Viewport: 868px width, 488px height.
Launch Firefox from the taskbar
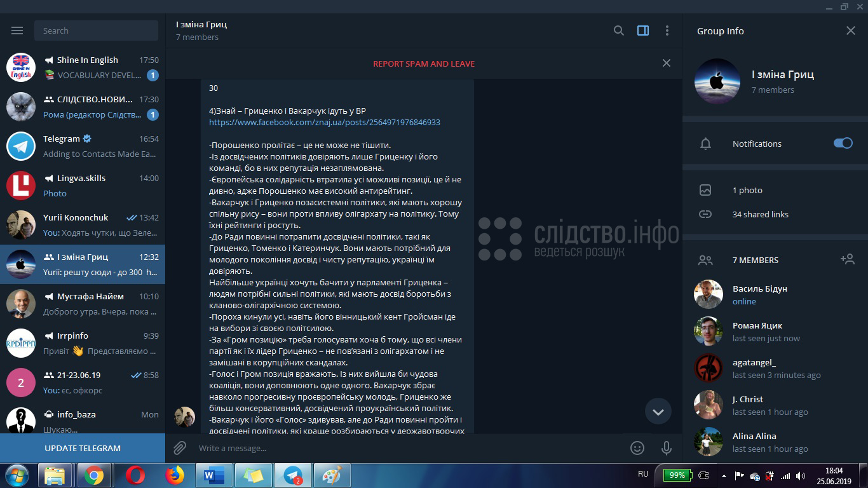[x=174, y=475]
